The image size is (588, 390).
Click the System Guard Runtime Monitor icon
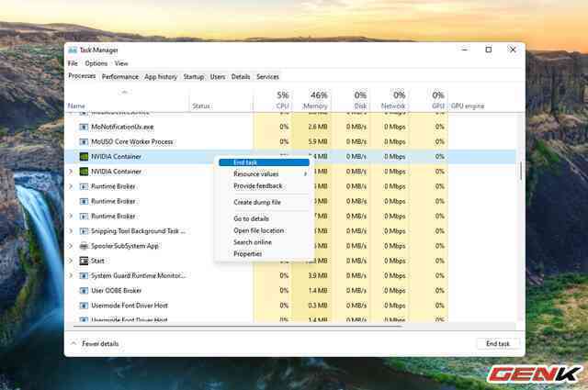tap(84, 275)
